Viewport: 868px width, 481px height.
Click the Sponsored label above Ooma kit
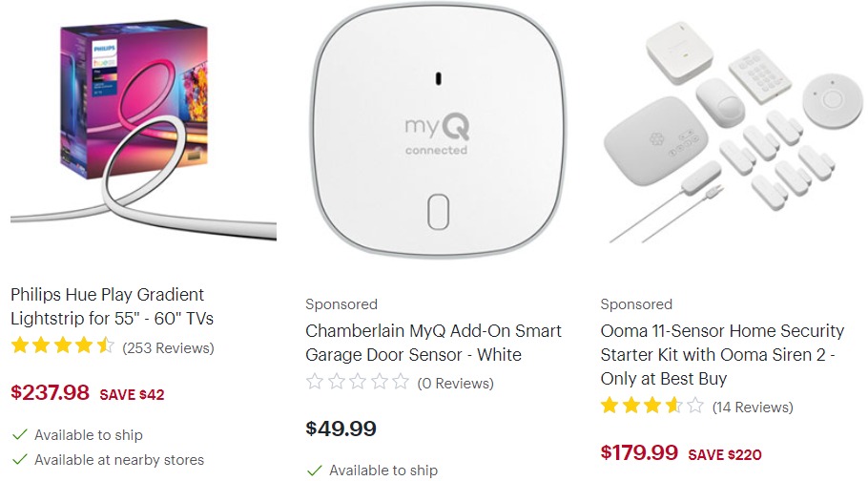636,304
